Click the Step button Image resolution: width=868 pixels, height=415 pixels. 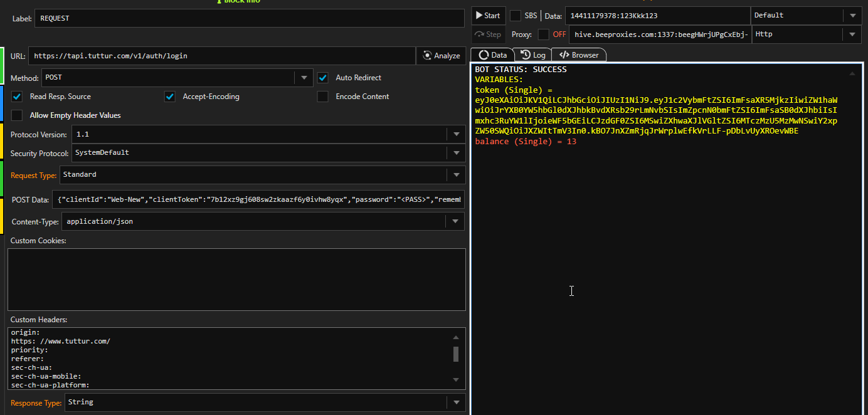click(x=488, y=34)
